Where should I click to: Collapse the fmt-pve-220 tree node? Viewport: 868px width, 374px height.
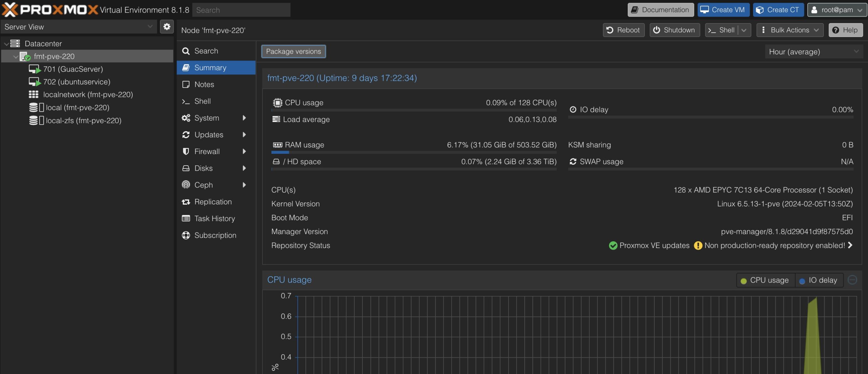point(15,57)
